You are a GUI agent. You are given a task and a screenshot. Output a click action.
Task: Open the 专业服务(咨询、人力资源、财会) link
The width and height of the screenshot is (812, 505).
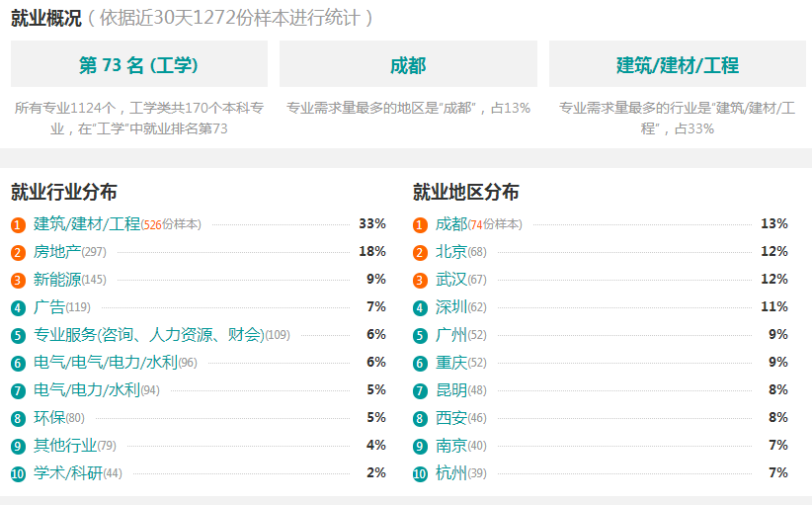(149, 335)
